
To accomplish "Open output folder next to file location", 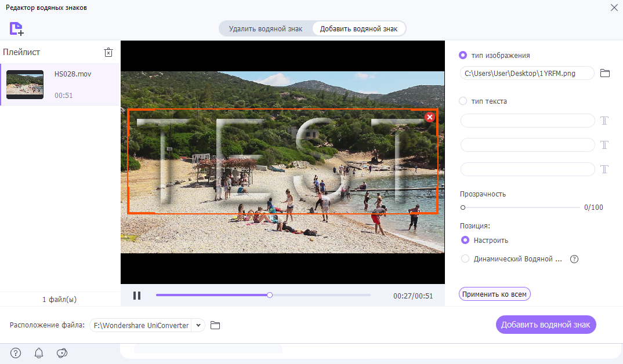I will 215,326.
